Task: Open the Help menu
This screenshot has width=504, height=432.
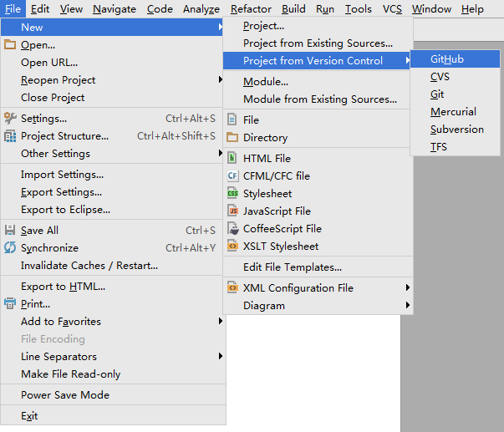Action: (472, 8)
